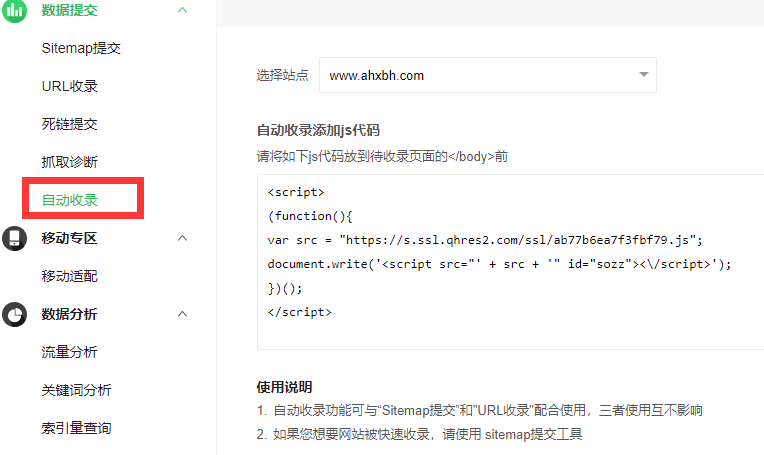
Task: Collapse the 数据分析 section chevron
Action: [x=182, y=314]
